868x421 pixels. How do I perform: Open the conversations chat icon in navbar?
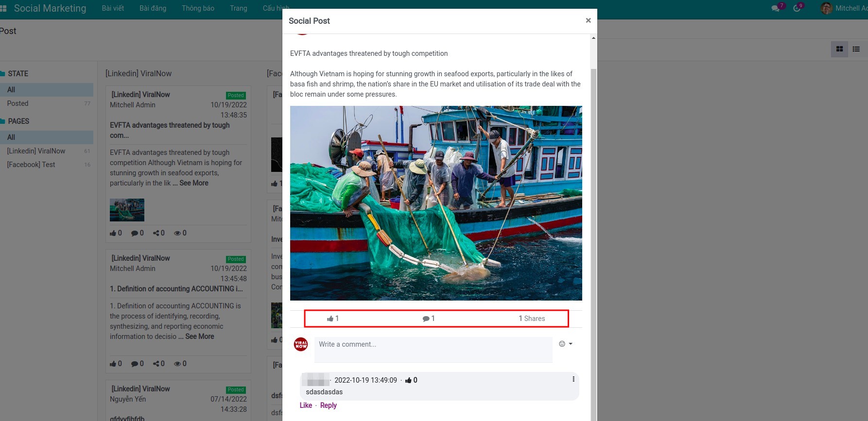coord(776,8)
